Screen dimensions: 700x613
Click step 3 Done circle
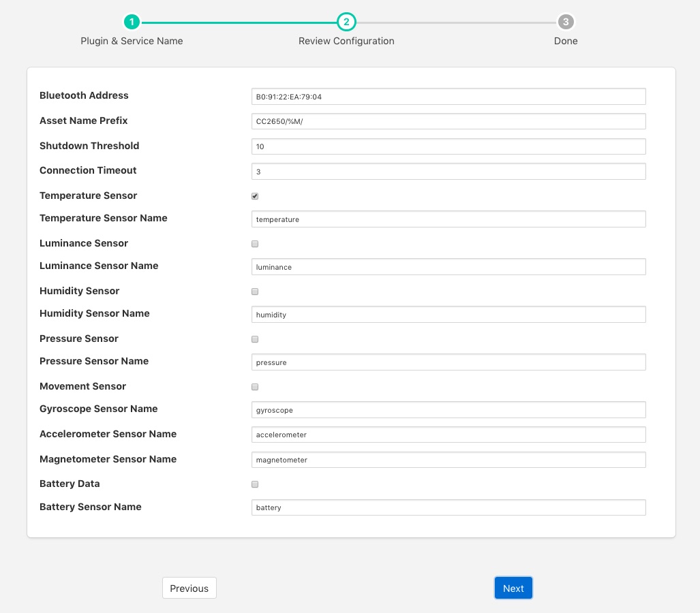(x=565, y=22)
